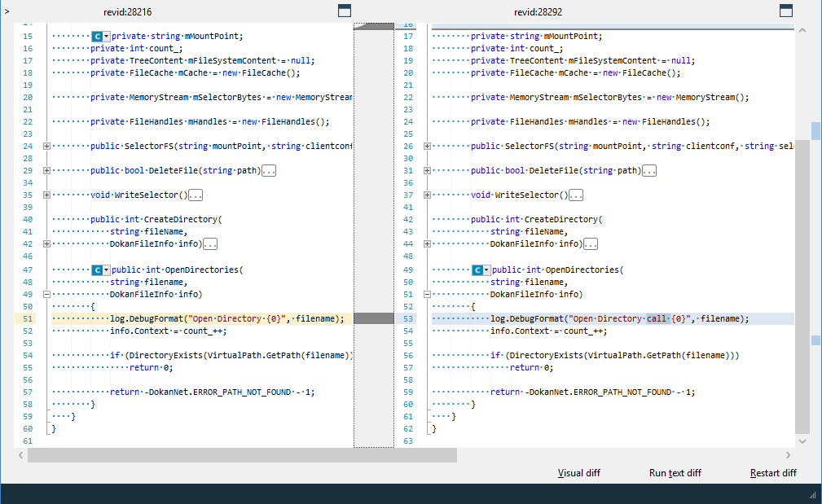The image size is (822, 504).
Task: Click "public int CreateDirectory(" in the right pane
Action: tap(537, 220)
